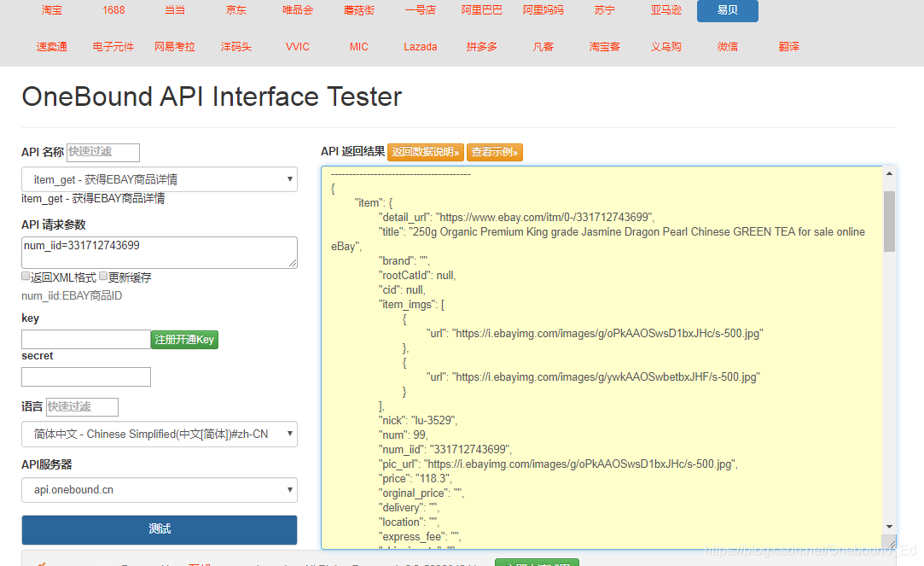Open the Lazada tab

tap(420, 47)
